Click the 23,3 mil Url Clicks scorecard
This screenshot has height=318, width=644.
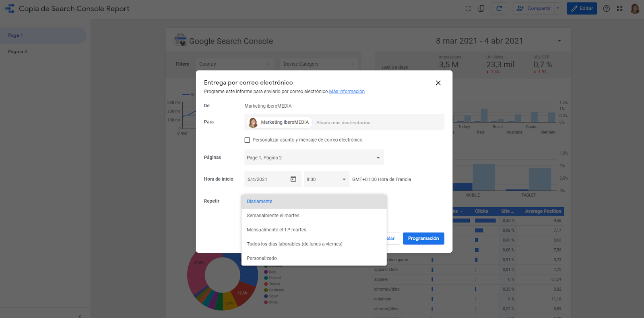tap(500, 64)
